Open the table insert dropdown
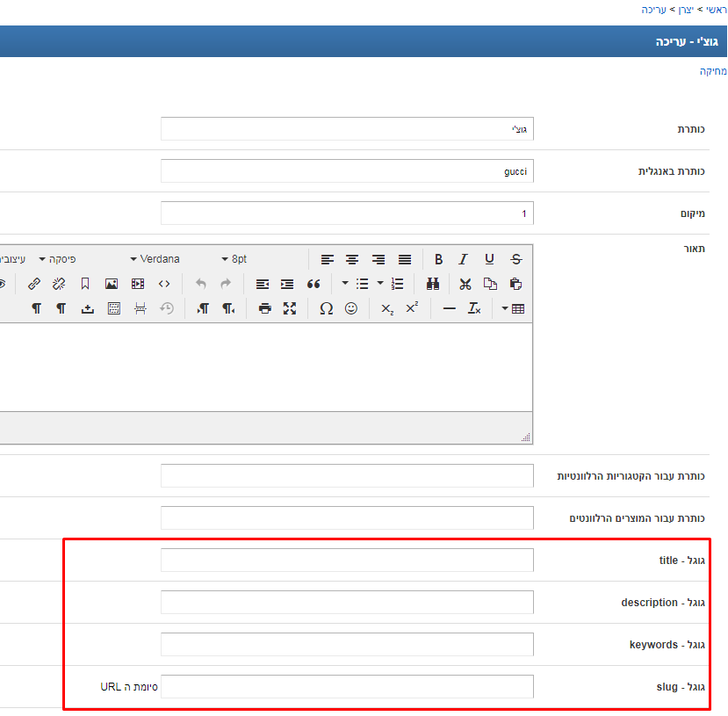Viewport: 728px width, 716px height. pyautogui.click(x=513, y=308)
